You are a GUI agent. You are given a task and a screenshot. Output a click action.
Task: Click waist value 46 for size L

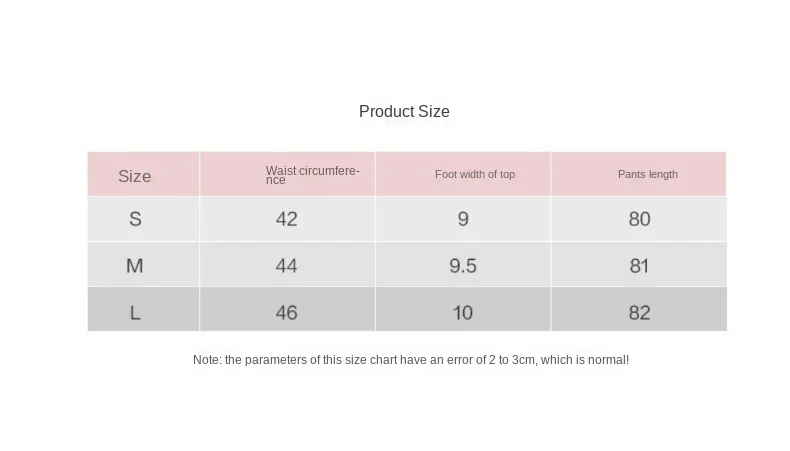tap(287, 312)
